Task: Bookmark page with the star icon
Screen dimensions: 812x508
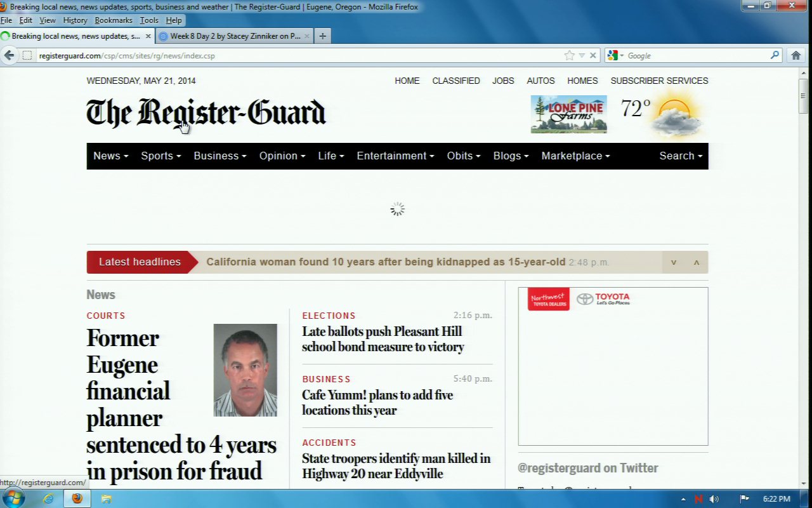Action: click(x=569, y=55)
